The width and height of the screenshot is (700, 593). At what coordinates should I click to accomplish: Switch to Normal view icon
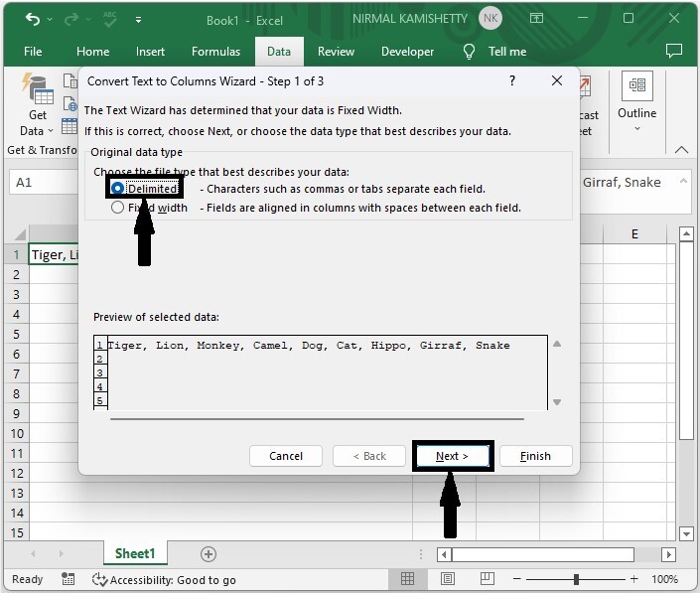tap(407, 579)
